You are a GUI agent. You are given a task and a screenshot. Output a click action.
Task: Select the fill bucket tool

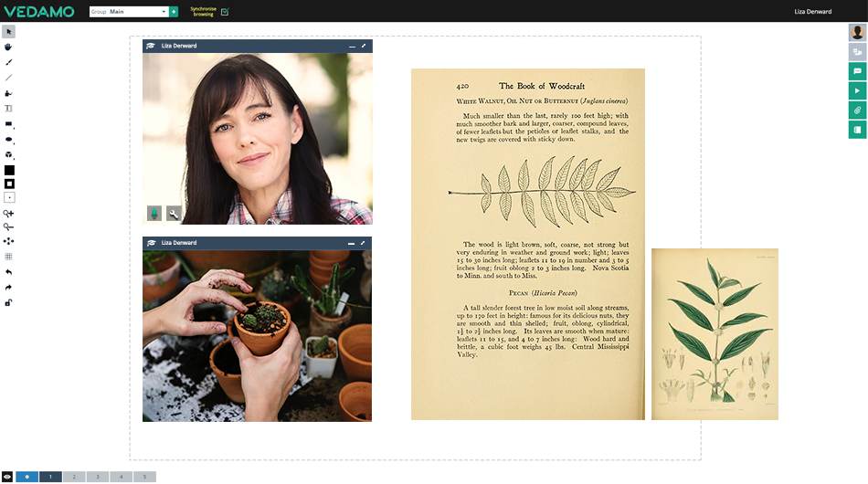coord(8,93)
